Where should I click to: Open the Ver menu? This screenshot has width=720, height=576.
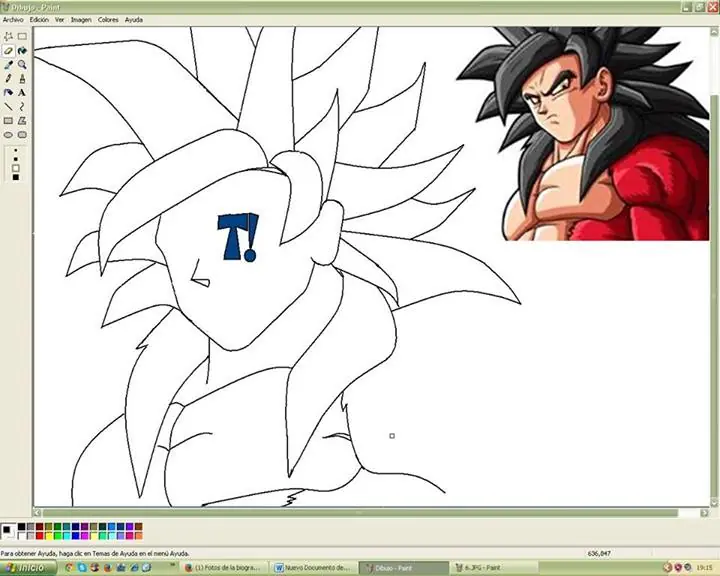click(60, 20)
